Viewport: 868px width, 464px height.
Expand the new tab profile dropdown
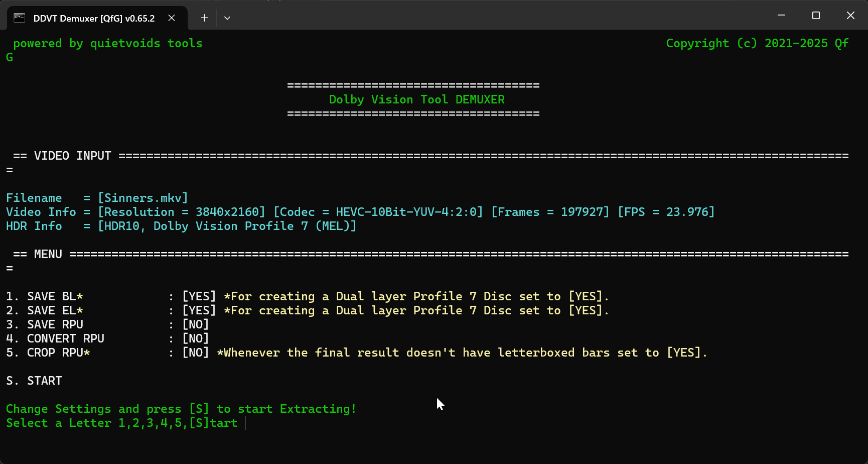pos(227,18)
